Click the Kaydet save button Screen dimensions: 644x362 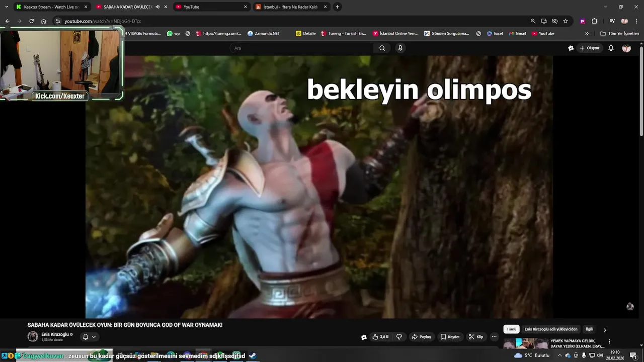tap(450, 337)
